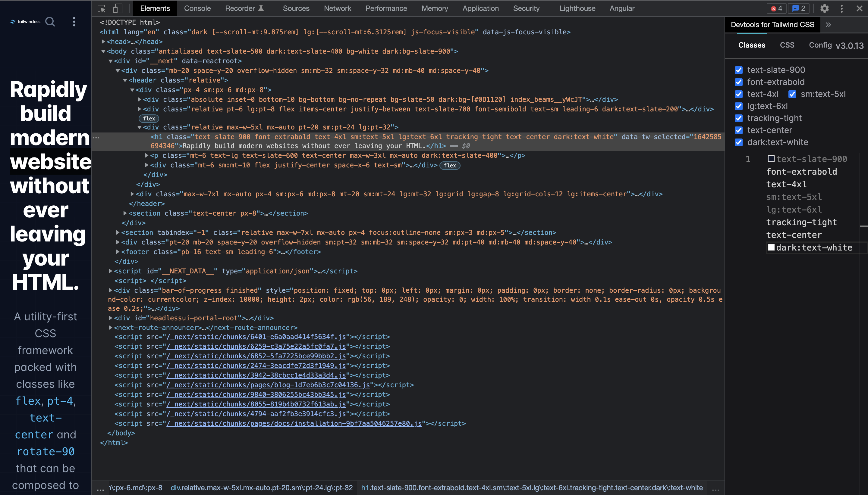This screenshot has width=868, height=495.
Task: Show more sidebar tabs chevron
Action: (x=828, y=24)
